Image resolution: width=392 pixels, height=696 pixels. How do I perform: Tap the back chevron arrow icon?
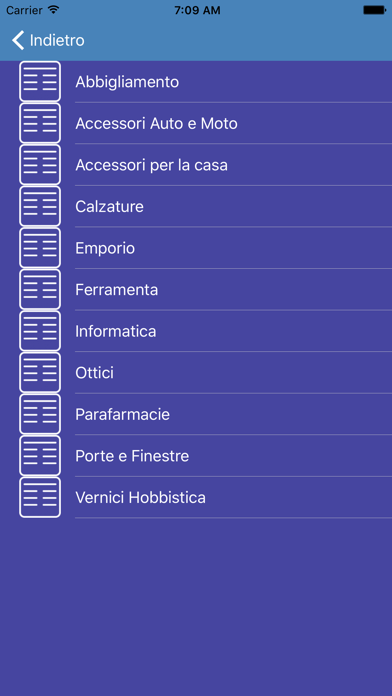[18, 40]
